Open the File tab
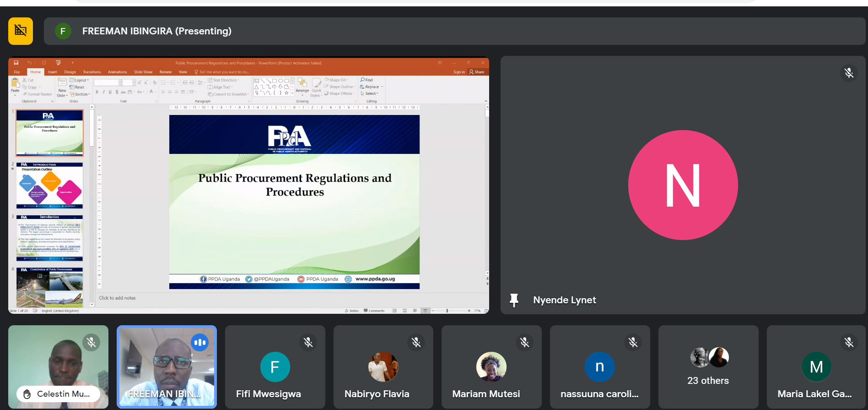Screen dimensions: 868x410 17,72
